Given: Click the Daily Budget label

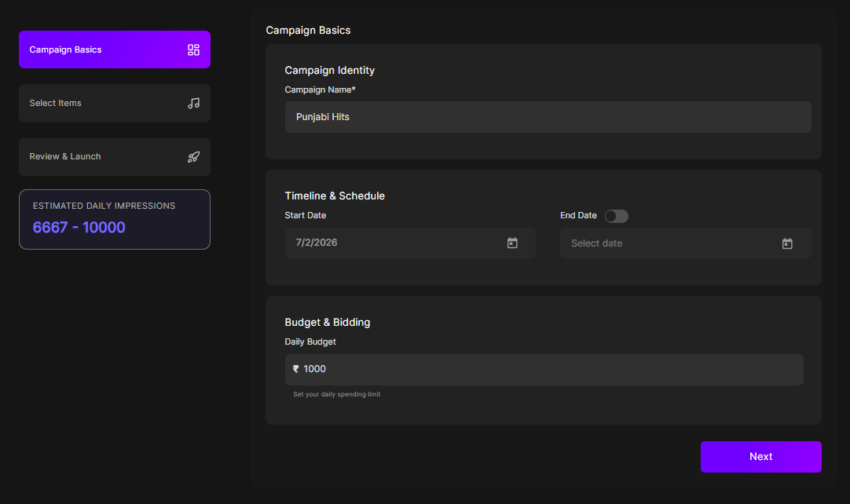Looking at the screenshot, I should (x=310, y=342).
